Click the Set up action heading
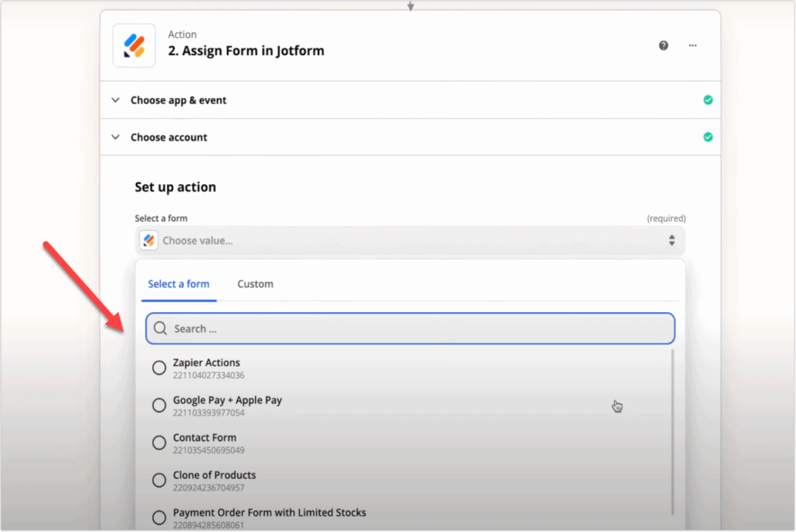 pyautogui.click(x=176, y=188)
